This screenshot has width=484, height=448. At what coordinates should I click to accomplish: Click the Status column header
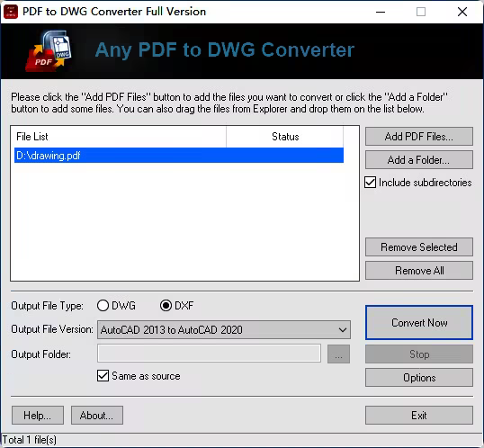pyautogui.click(x=284, y=137)
